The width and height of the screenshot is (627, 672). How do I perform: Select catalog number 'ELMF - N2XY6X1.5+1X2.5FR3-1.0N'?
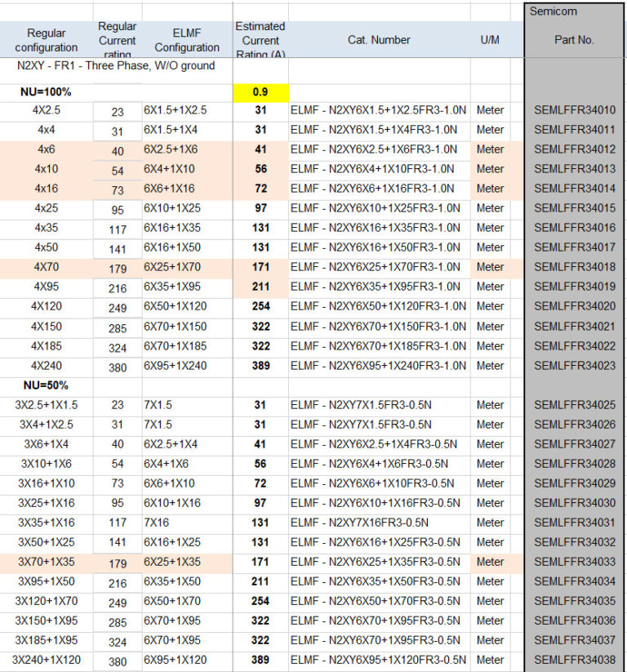[x=378, y=110]
